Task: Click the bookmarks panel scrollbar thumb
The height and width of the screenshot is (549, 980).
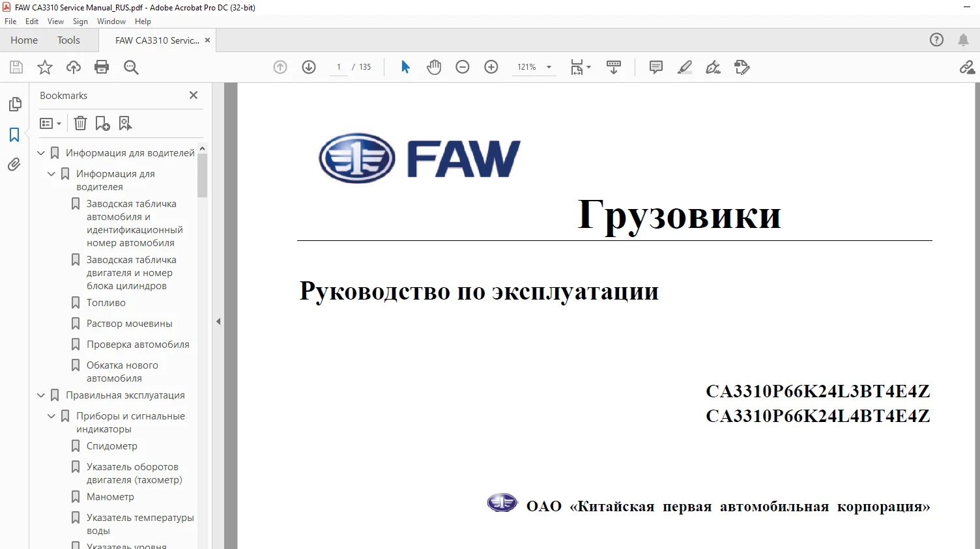Action: click(x=203, y=175)
